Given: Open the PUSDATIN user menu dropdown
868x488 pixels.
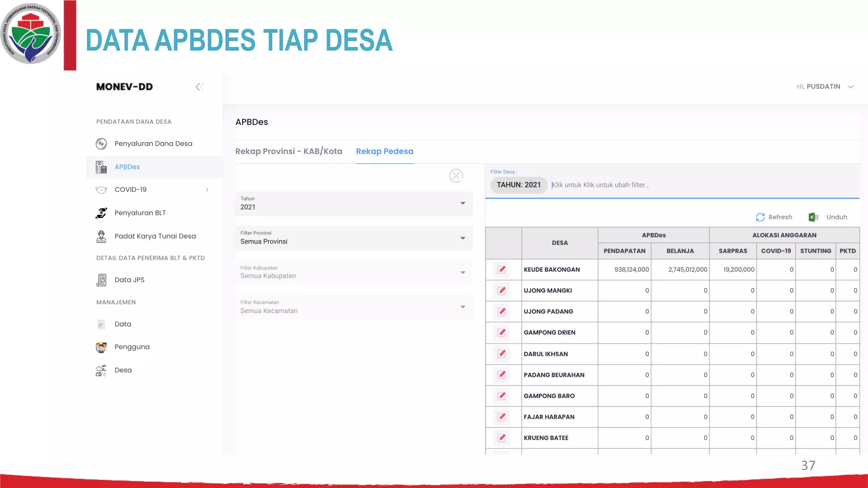Looking at the screenshot, I should pyautogui.click(x=825, y=86).
